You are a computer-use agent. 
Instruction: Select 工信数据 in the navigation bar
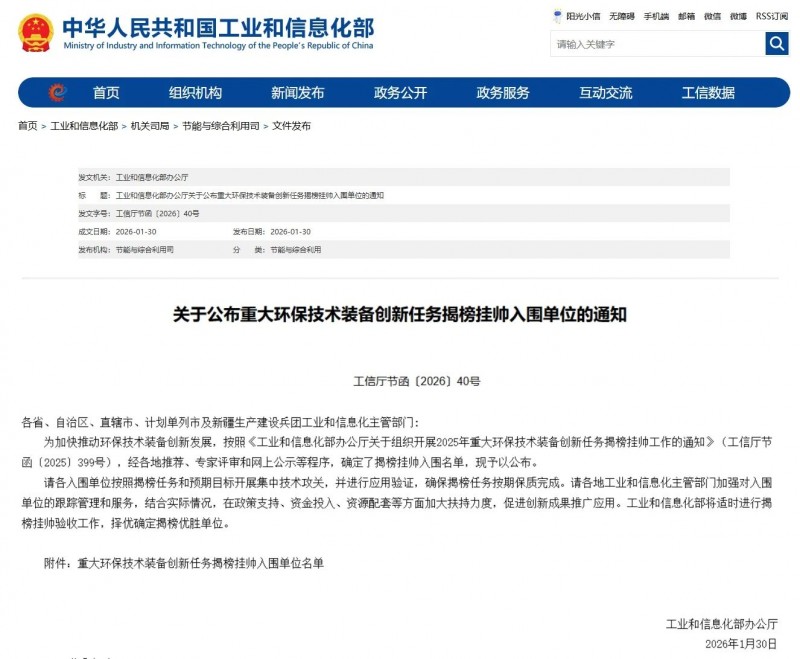point(708,93)
